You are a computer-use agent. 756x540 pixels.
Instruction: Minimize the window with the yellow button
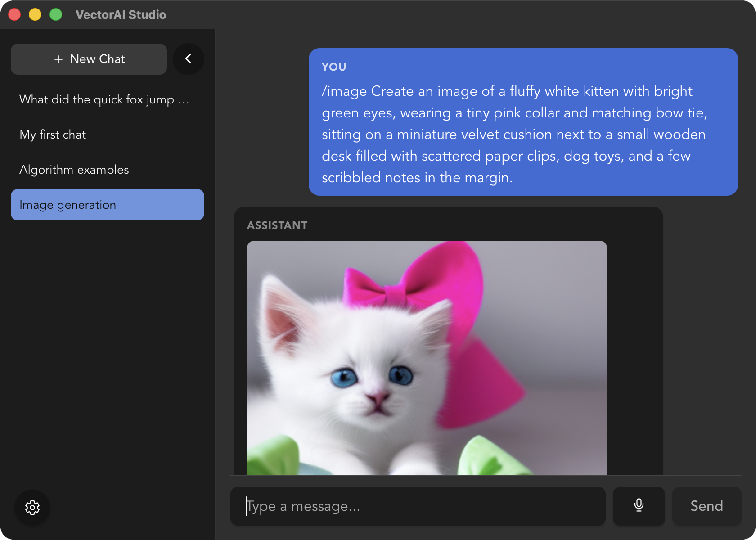(x=35, y=14)
